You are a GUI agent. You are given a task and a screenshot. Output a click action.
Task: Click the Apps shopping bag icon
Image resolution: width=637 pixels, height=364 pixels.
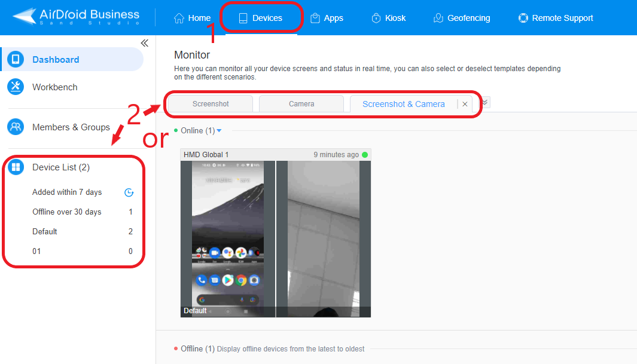click(315, 18)
